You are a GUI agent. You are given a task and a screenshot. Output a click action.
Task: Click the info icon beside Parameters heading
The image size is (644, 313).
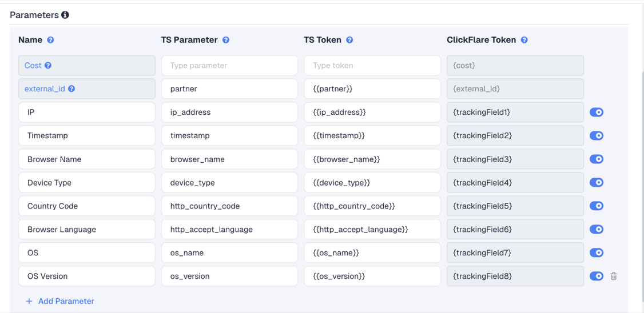tap(65, 15)
